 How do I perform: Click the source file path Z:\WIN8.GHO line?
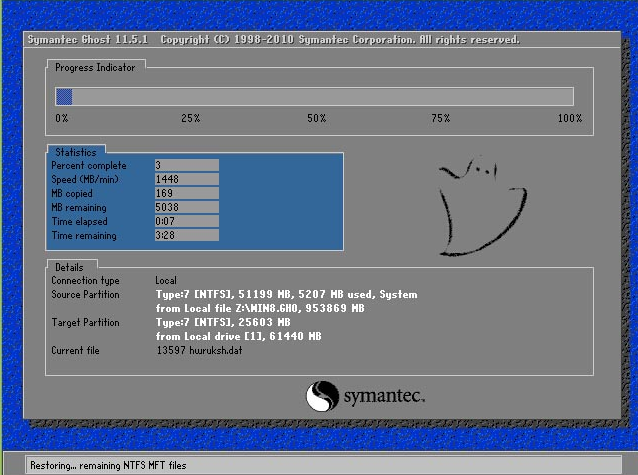point(260,308)
